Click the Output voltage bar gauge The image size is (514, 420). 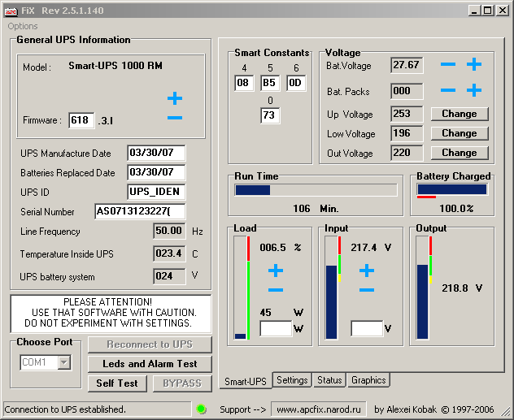coord(423,288)
